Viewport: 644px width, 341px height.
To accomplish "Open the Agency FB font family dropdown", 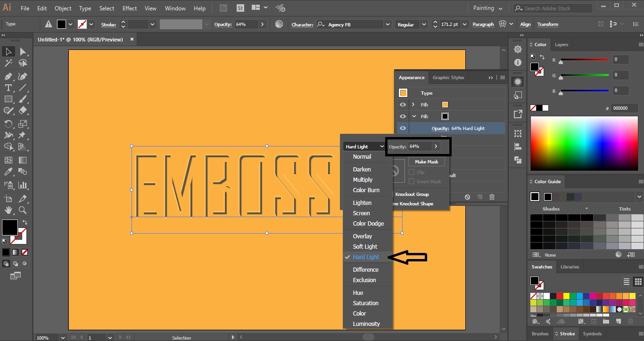I will [x=388, y=24].
